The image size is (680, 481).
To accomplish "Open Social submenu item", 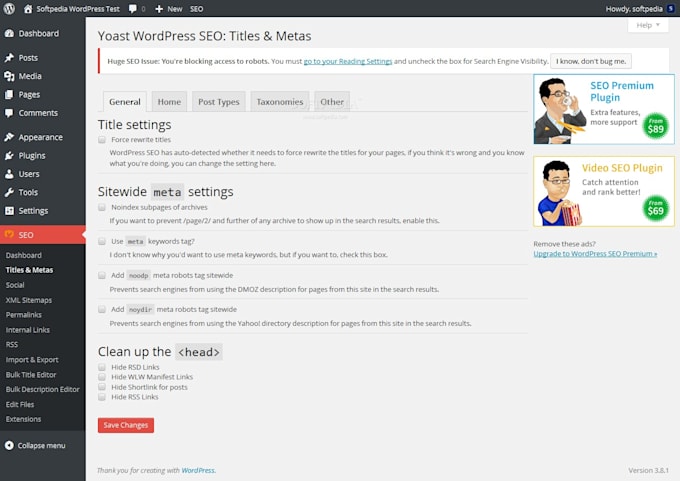I will [x=15, y=285].
